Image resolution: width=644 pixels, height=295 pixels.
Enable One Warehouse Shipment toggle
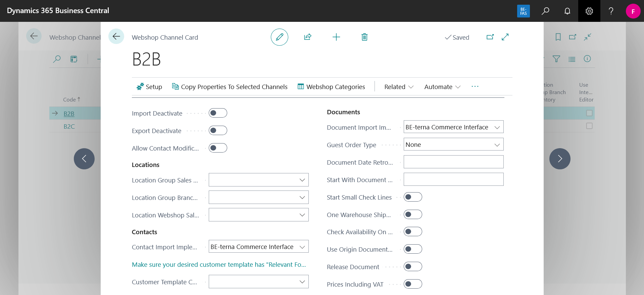(x=413, y=214)
